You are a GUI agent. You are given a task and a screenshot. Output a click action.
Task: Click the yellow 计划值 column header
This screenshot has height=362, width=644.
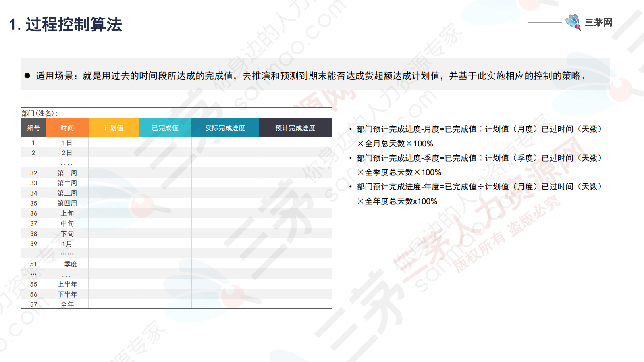tap(113, 128)
